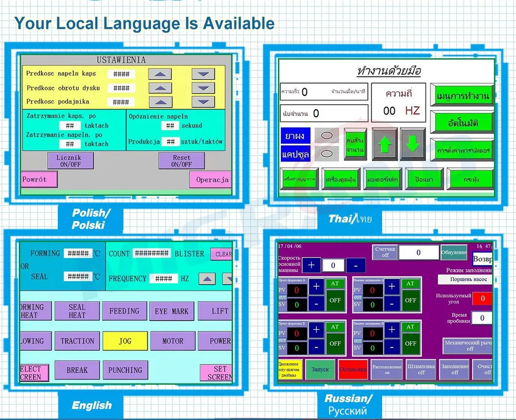Viewport: 516px width, 420px height.
Task: Toggle the Штамповка off button
Action: [x=421, y=369]
